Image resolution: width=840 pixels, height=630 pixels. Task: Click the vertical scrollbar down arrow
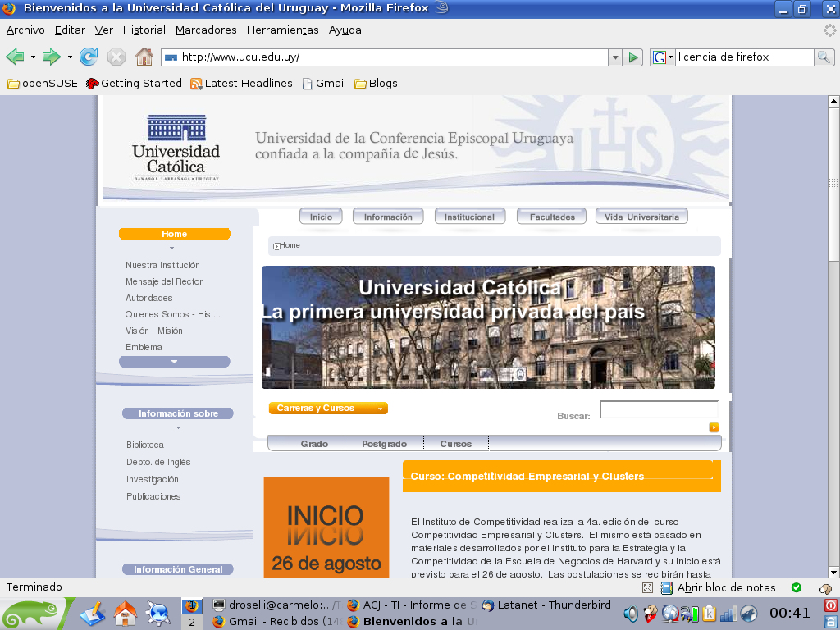coord(833,572)
